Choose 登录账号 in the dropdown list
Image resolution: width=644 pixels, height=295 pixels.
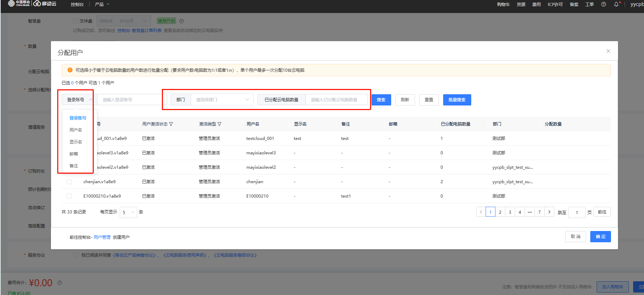tap(78, 118)
